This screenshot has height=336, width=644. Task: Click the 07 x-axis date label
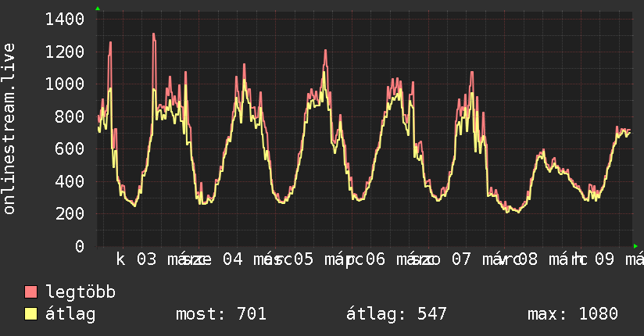click(461, 259)
